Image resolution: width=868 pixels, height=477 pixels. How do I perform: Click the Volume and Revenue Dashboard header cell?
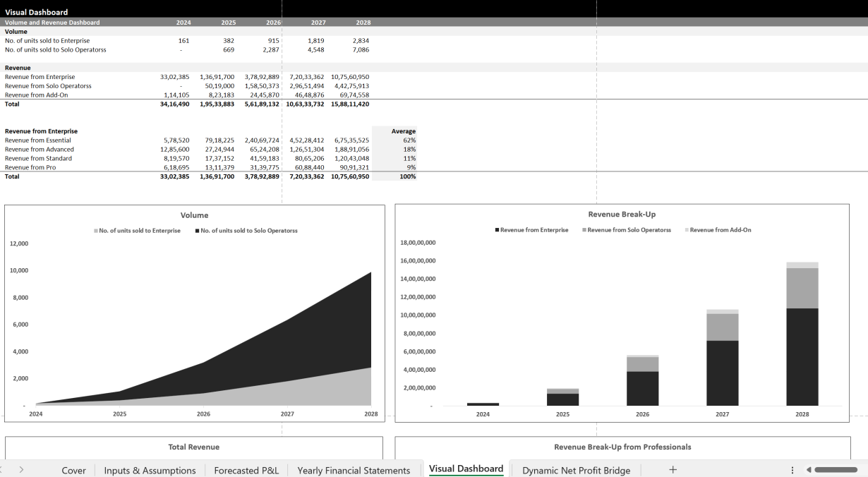coord(52,22)
